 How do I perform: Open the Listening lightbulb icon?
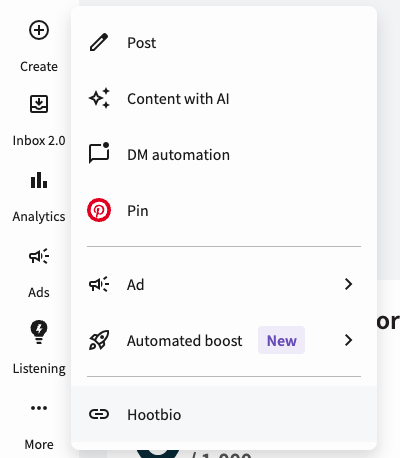pyautogui.click(x=39, y=332)
